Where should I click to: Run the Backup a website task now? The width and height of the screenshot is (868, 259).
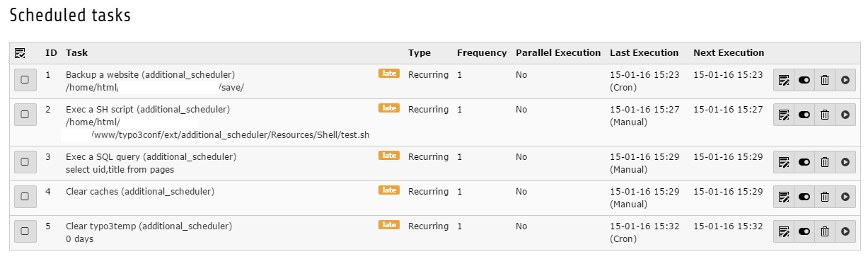845,81
